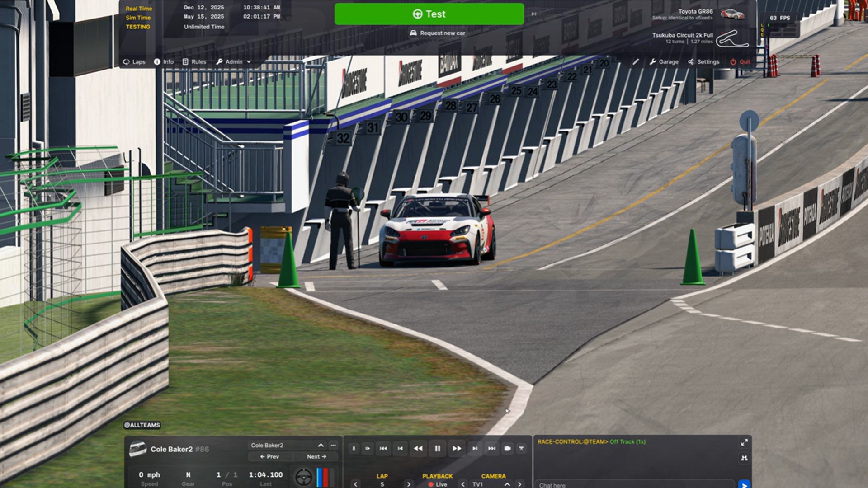
Task: Click the driver options ellipsis button
Action: point(333,446)
